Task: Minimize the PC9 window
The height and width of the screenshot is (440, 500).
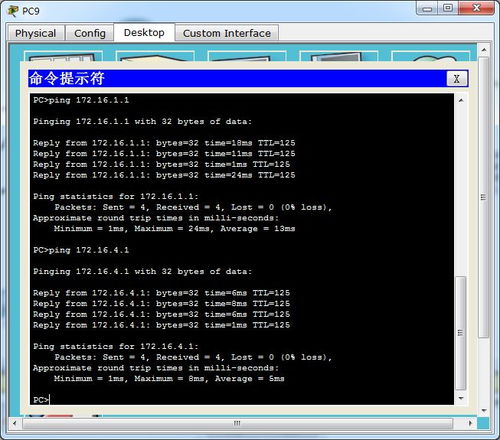Action: pyautogui.click(x=427, y=8)
